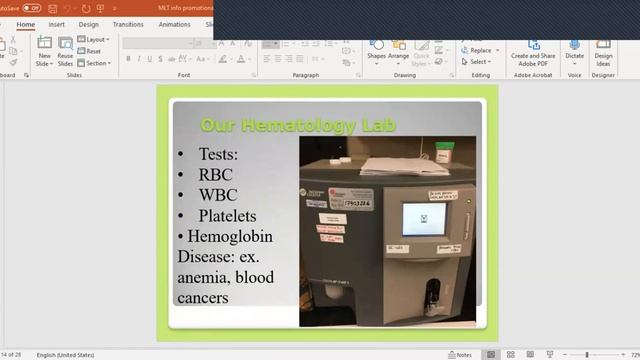This screenshot has height=360, width=640.
Task: Open the Transitions tab
Action: pos(128,24)
